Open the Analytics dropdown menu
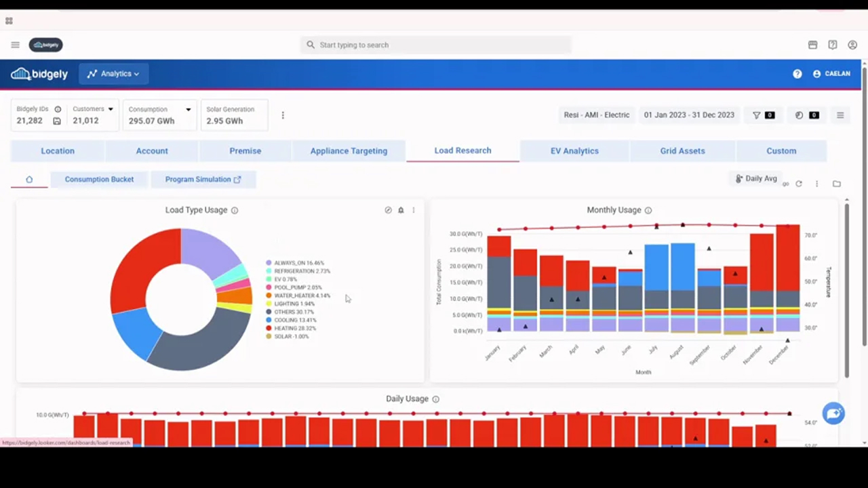The height and width of the screenshot is (488, 868). (x=113, y=74)
